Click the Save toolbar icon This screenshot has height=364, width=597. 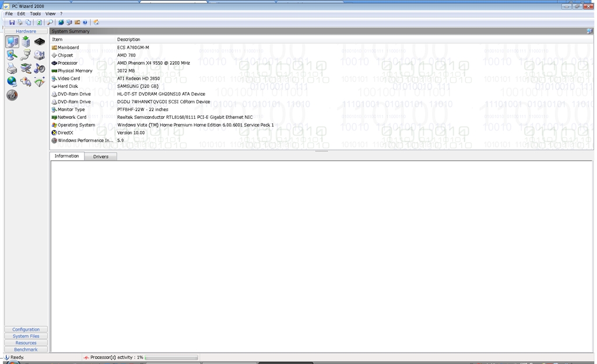pos(12,23)
